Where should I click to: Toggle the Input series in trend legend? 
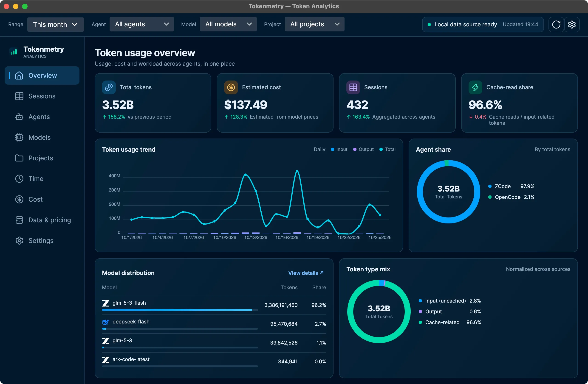339,149
